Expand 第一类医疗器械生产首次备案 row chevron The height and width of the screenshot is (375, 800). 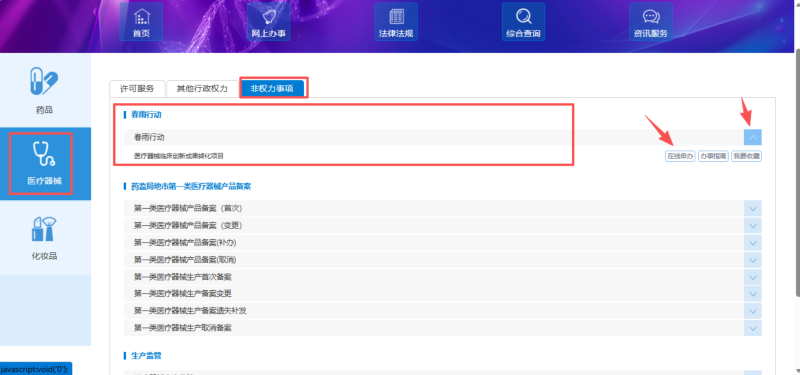(x=753, y=277)
